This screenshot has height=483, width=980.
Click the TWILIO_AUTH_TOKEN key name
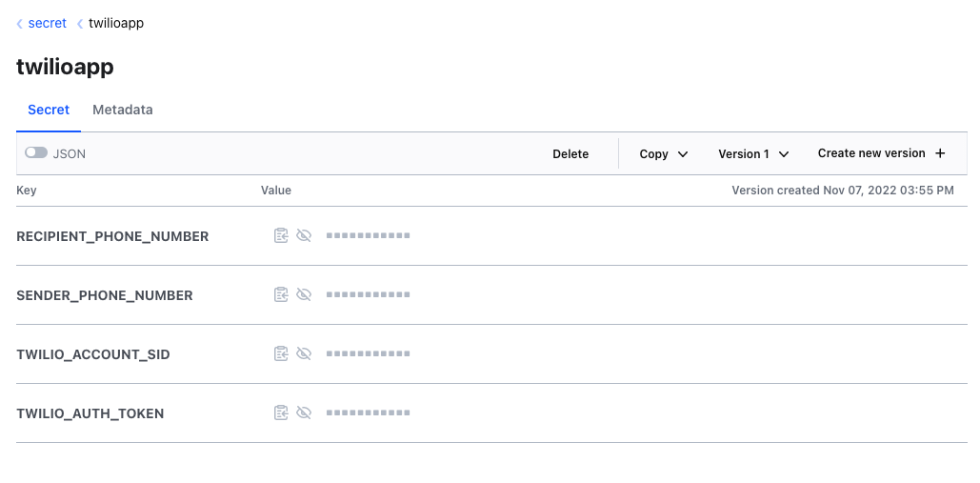(90, 413)
